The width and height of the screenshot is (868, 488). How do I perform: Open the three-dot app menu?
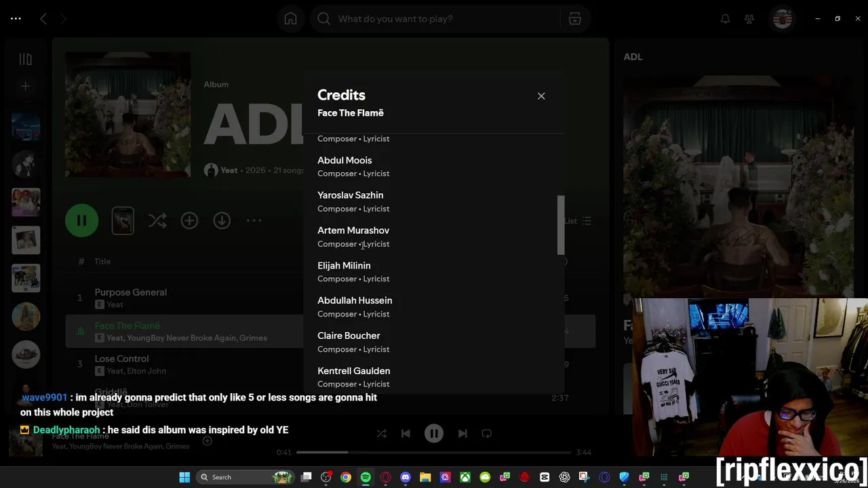[15, 19]
